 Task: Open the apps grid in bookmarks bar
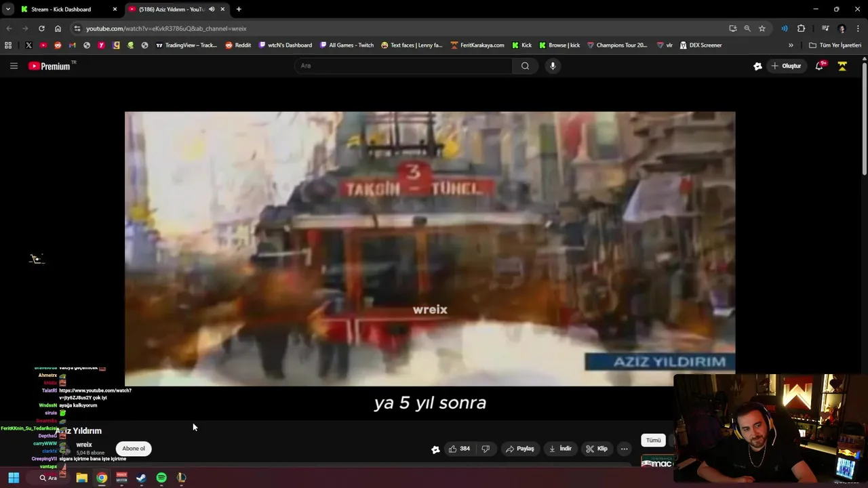click(8, 45)
